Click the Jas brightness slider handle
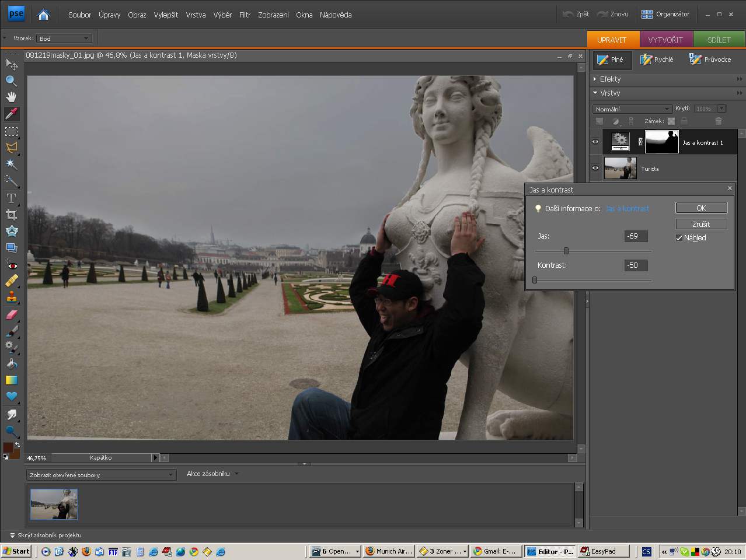Screen dimensions: 746x560 566,251
